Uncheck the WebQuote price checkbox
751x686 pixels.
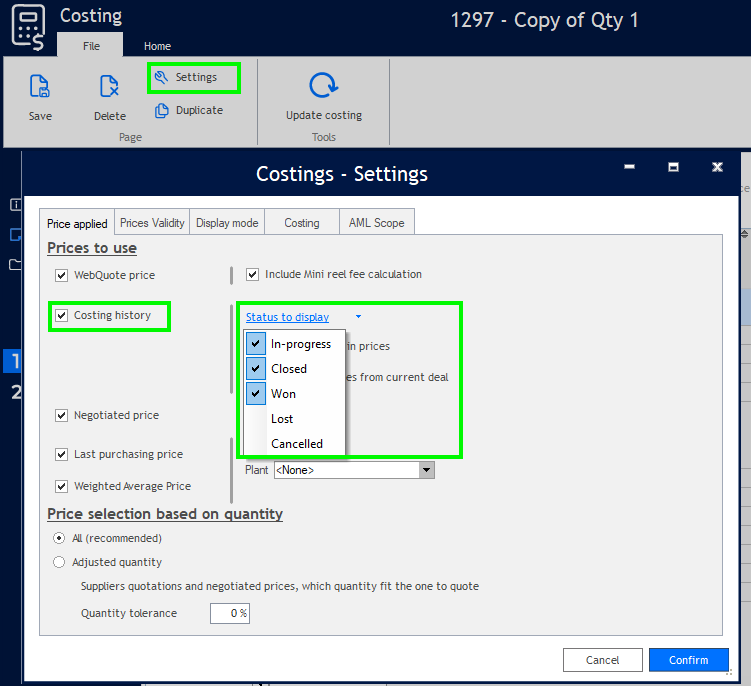62,275
